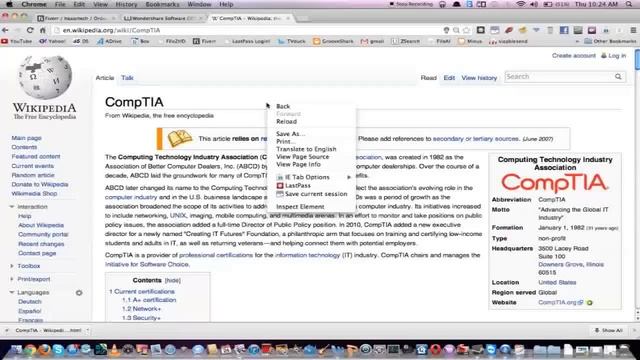Click the LastPass icon in context menu
The image size is (640, 360).
[280, 186]
